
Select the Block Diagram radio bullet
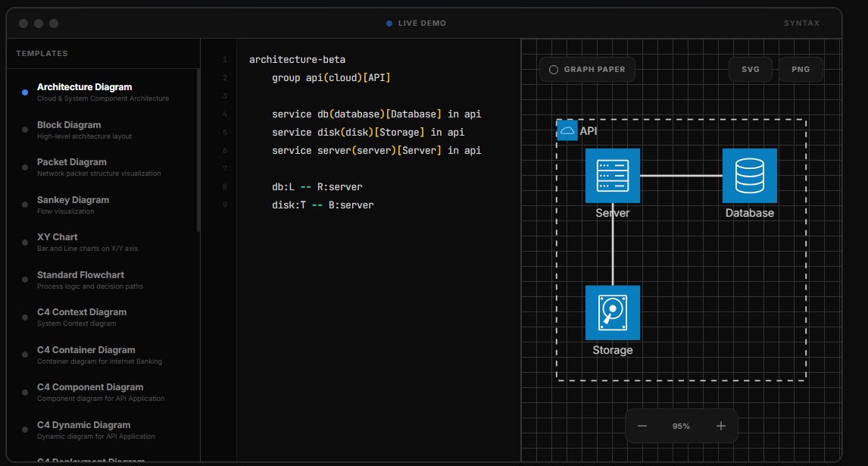pos(23,130)
